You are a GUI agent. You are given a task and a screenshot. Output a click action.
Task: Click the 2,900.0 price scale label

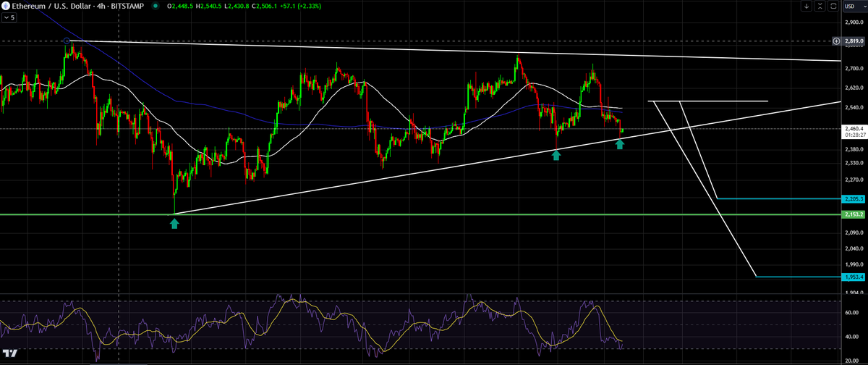[x=854, y=22]
